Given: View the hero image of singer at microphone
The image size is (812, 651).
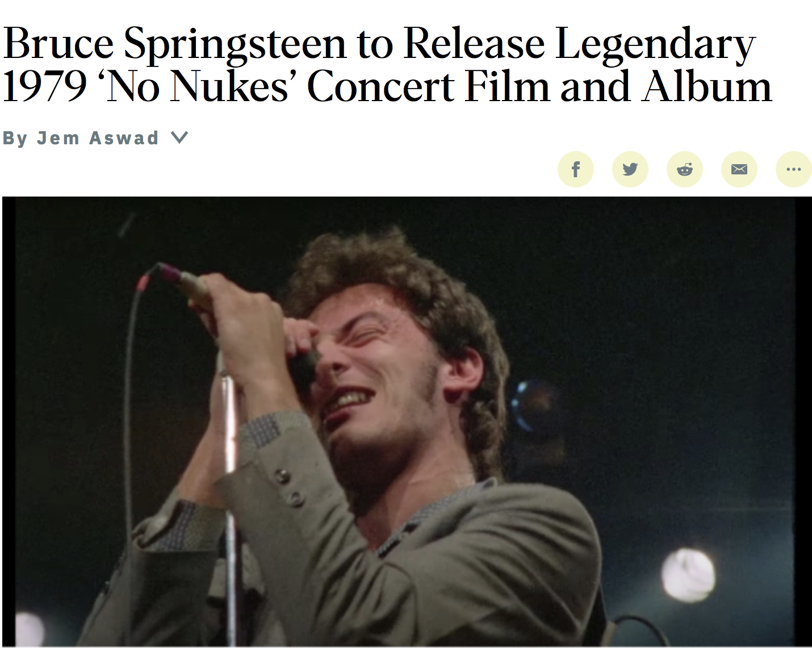Looking at the screenshot, I should [407, 422].
